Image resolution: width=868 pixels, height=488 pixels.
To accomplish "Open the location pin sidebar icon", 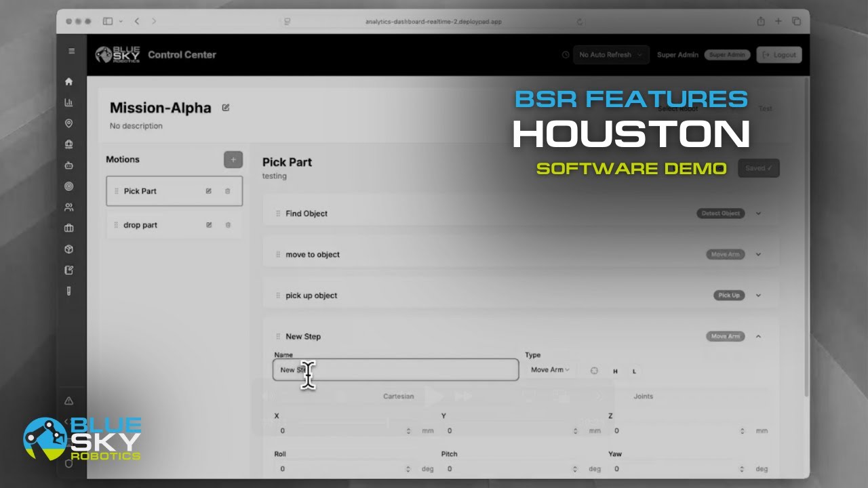I will click(68, 123).
